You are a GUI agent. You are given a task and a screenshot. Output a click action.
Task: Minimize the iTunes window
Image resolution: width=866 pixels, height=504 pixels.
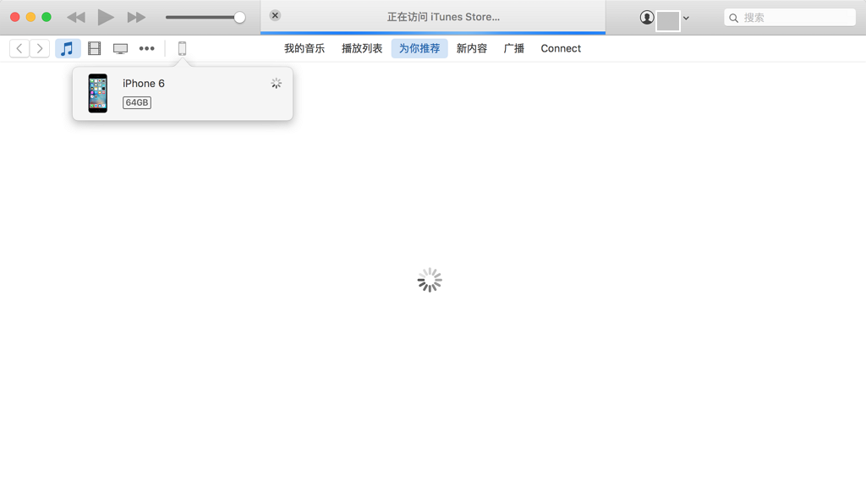pyautogui.click(x=31, y=17)
